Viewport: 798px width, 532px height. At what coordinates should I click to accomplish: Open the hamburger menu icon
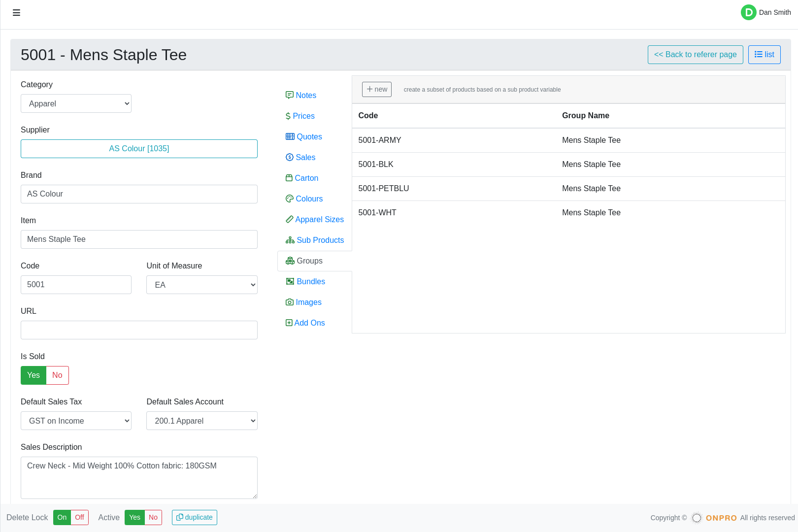[x=16, y=13]
